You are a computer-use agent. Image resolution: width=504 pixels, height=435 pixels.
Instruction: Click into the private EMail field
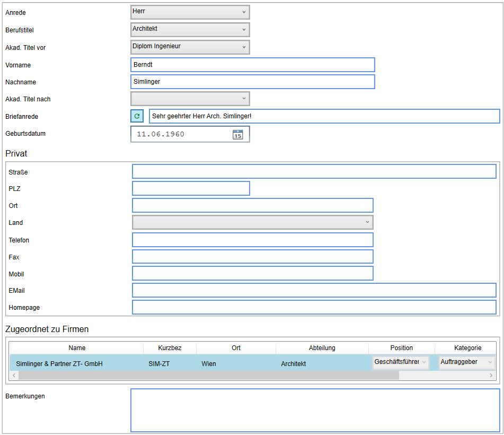(x=314, y=290)
